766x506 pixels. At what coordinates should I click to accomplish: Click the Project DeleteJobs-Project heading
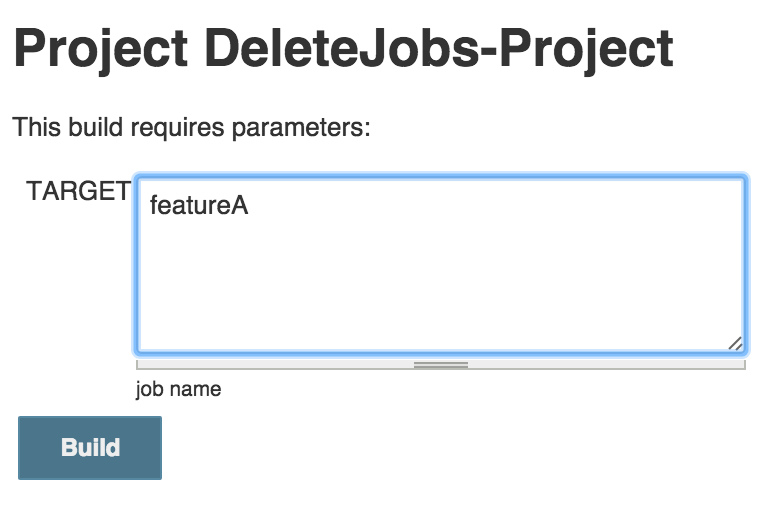pos(344,48)
